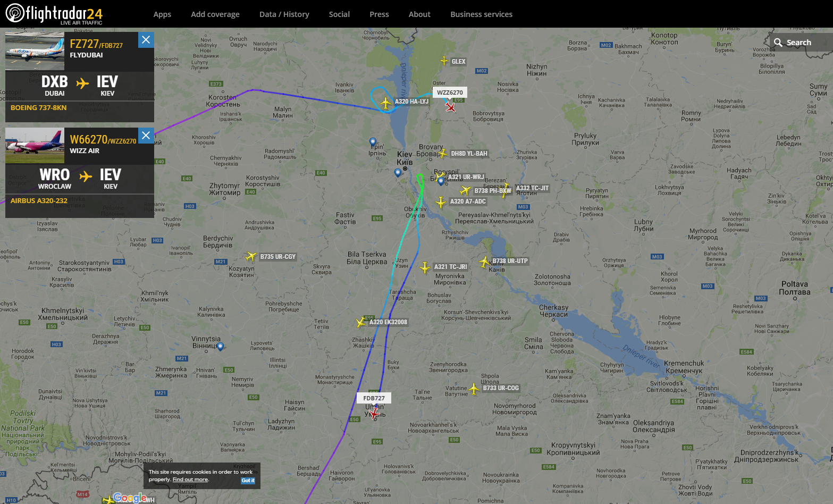Click the B733 UR-COG aircraft icon
Screen dimensions: 833x504
(x=474, y=389)
